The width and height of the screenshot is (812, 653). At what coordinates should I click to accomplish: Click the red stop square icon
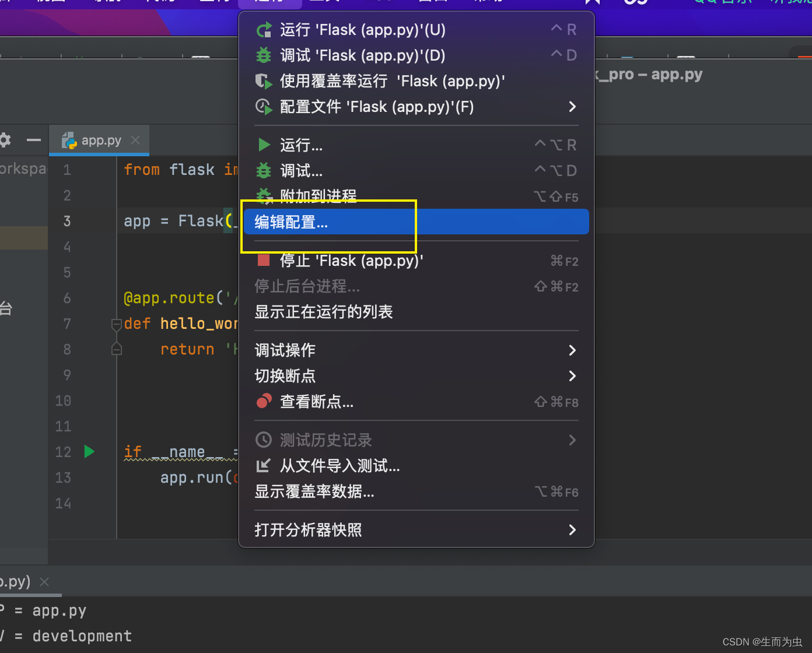264,261
